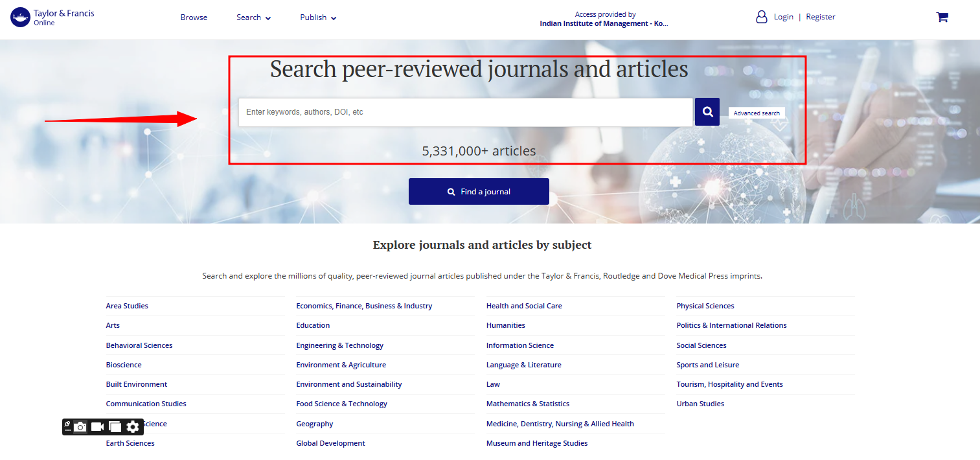Click the magnifier search submit button

707,112
